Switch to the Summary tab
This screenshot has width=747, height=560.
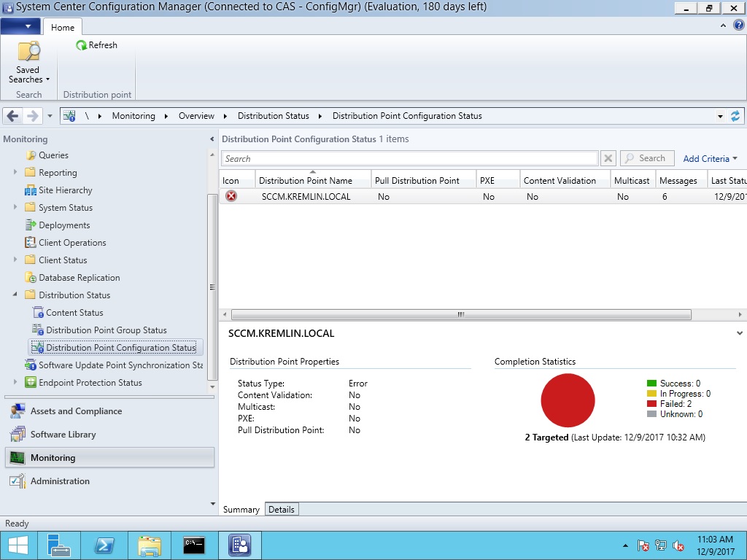coord(241,510)
